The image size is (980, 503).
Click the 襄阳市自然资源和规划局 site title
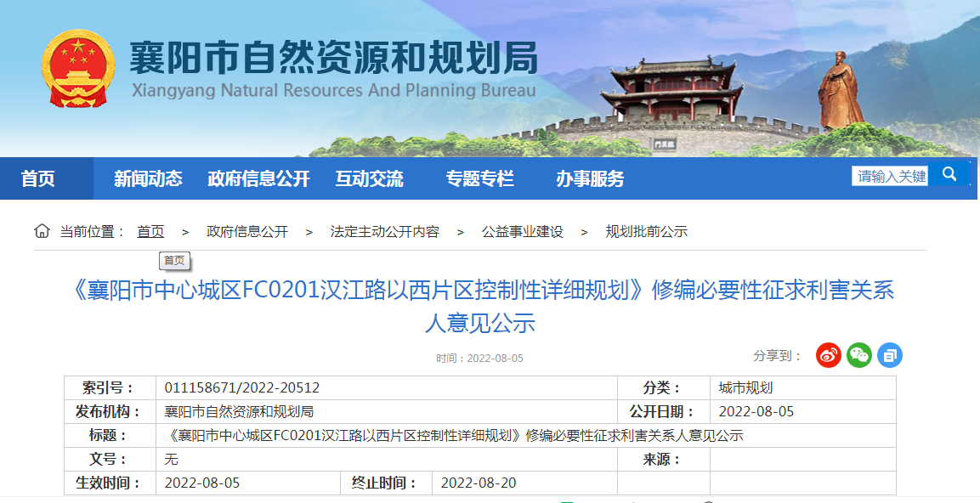[x=333, y=59]
